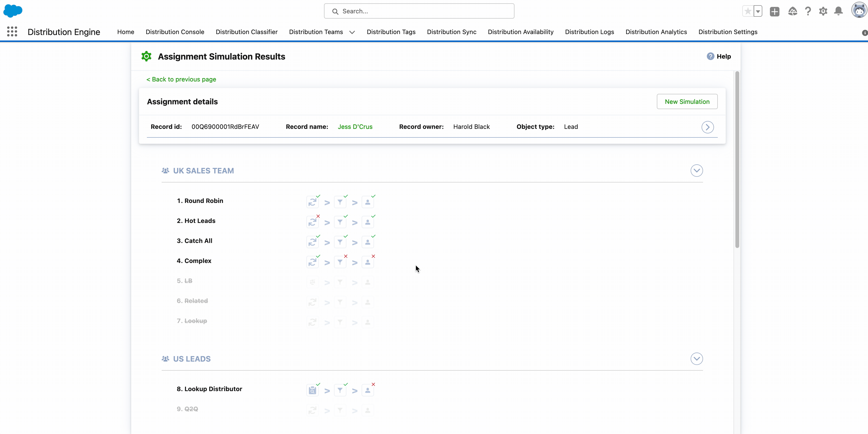Click the Help question mark icon

710,56
